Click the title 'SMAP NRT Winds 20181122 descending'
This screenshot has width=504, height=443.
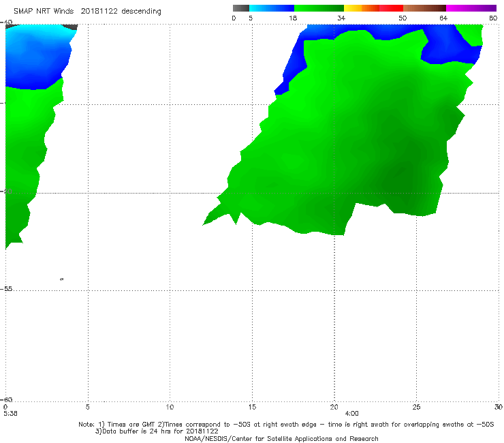pyautogui.click(x=87, y=11)
